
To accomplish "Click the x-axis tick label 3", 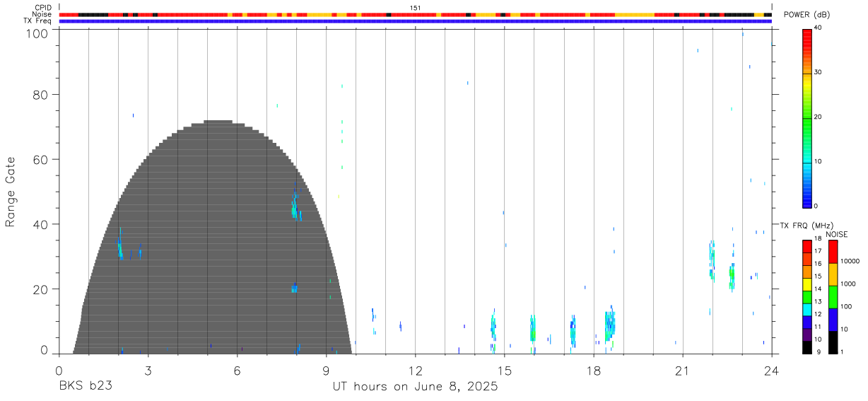I will [x=148, y=371].
